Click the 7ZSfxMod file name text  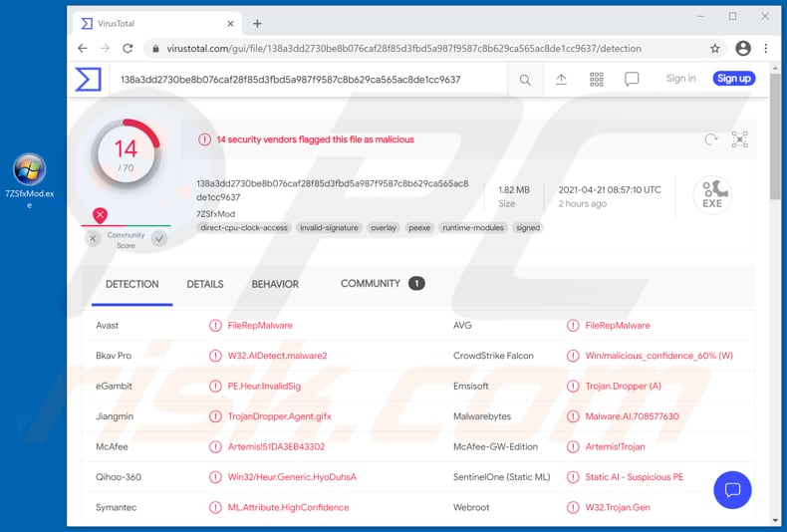[x=215, y=214]
